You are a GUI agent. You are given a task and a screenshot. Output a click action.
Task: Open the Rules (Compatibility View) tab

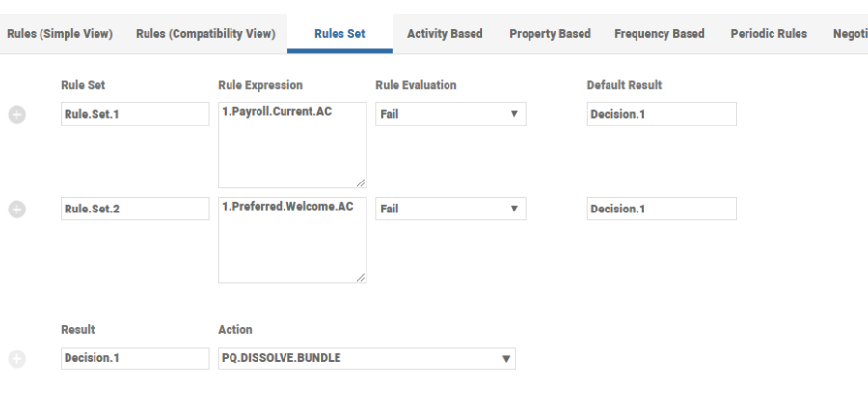click(x=205, y=34)
